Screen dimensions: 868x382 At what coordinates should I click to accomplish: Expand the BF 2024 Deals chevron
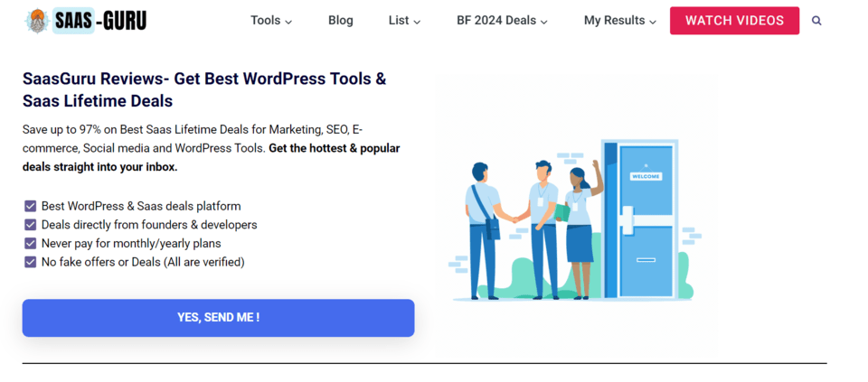point(544,22)
